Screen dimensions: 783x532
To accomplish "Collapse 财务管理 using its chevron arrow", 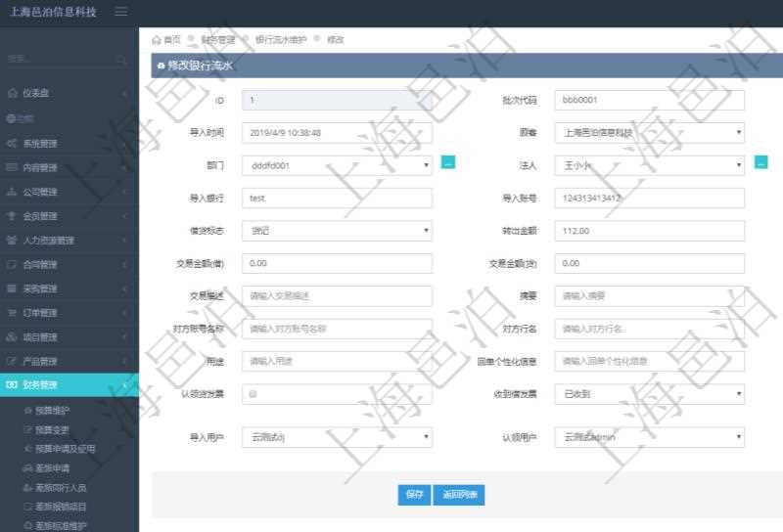I will 125,384.
